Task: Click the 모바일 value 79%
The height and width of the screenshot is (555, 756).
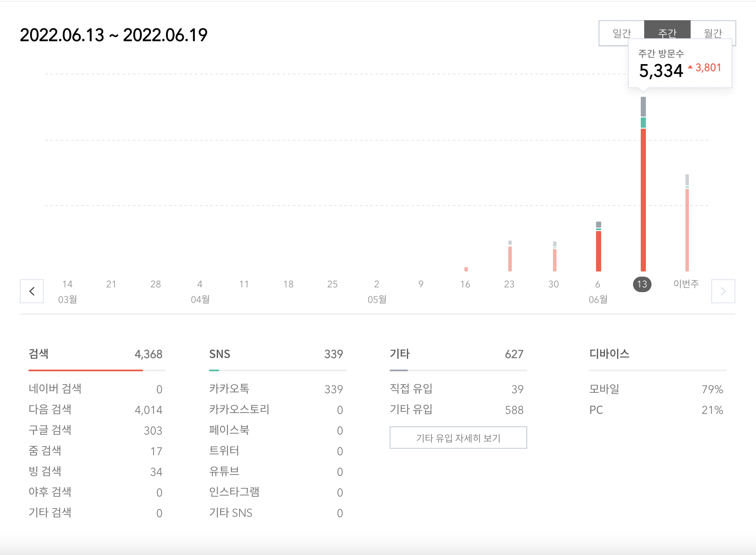Action: click(713, 389)
